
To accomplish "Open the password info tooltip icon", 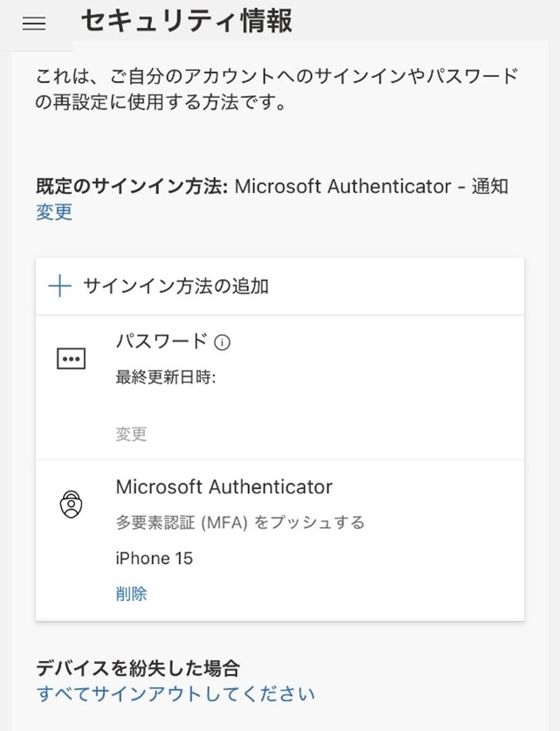I will [x=222, y=343].
